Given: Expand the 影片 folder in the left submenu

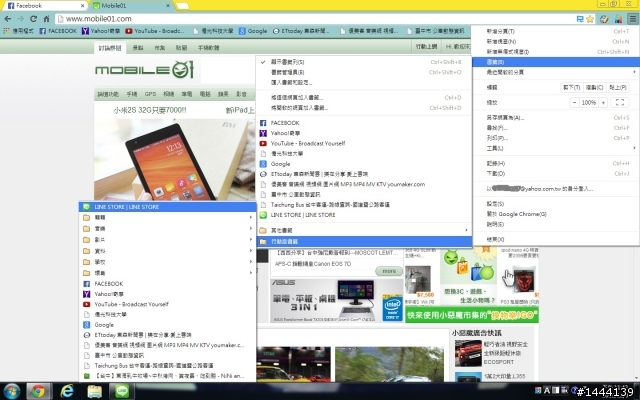Looking at the screenshot, I should [167, 240].
